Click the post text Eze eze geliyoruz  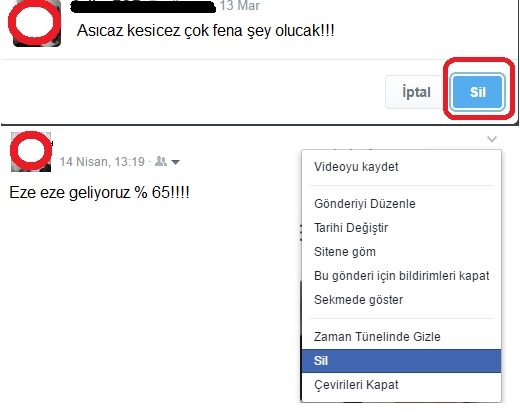pyautogui.click(x=99, y=193)
